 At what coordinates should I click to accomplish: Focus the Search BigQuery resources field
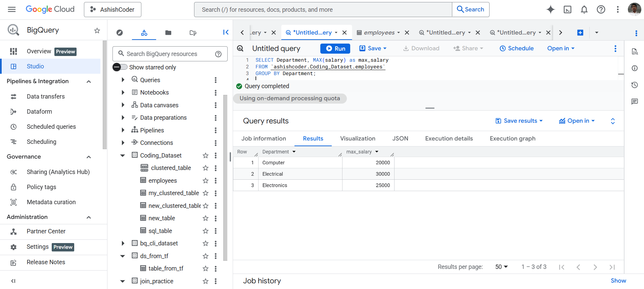[170, 54]
